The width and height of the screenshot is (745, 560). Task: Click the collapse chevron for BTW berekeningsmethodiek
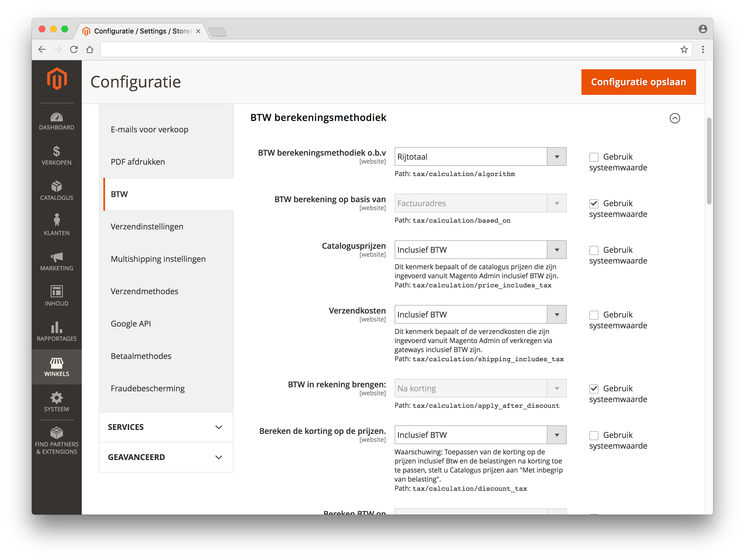(x=676, y=118)
